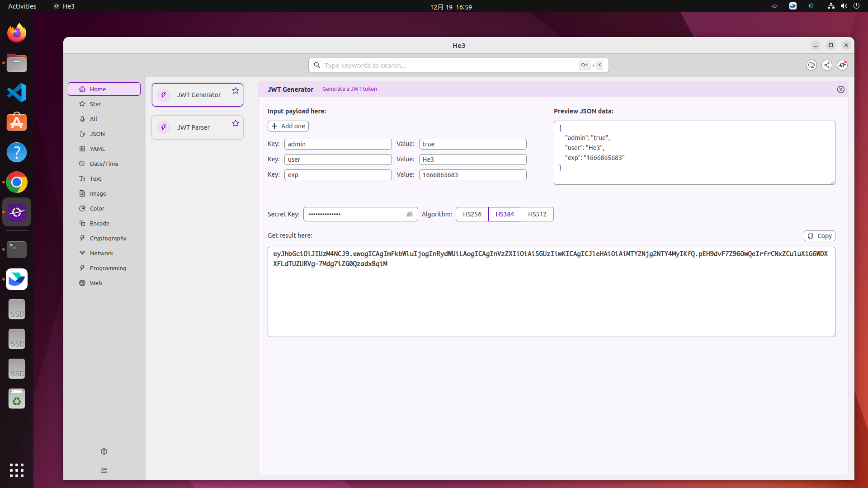Click the He3 account icon with red dot
868x488 pixels.
[x=842, y=65]
